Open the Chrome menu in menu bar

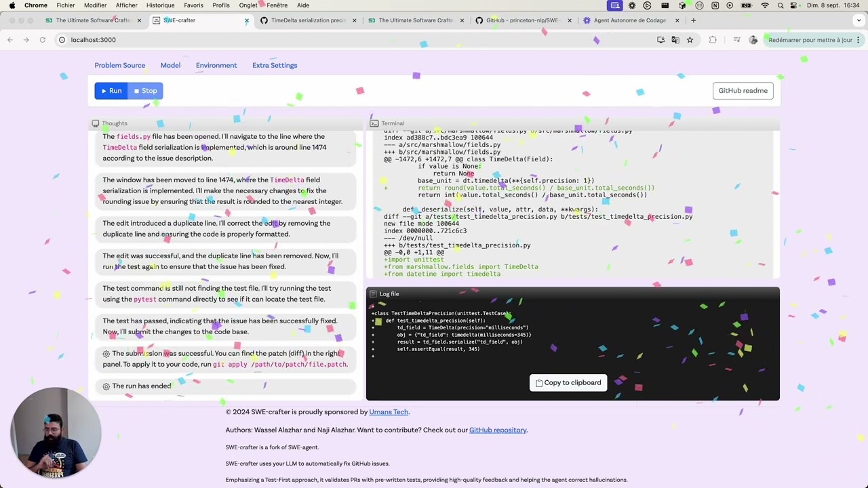tap(36, 5)
